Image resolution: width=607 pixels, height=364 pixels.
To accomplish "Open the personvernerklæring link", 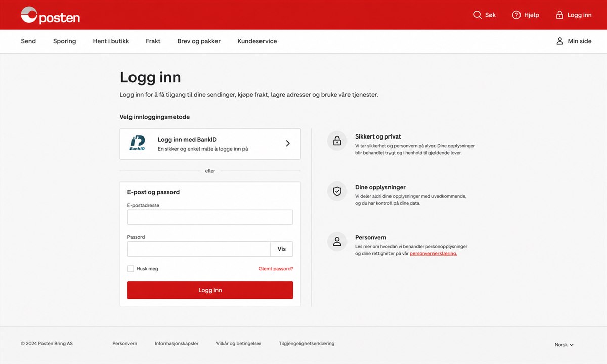I will click(x=433, y=254).
